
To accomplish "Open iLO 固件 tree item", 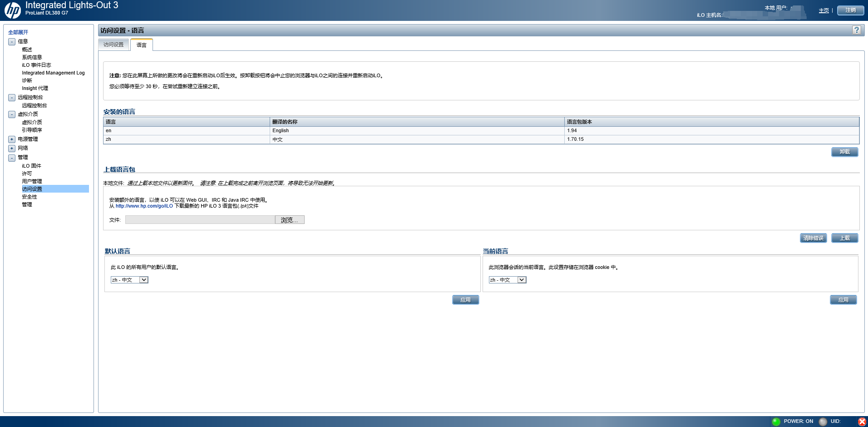I will pyautogui.click(x=31, y=166).
